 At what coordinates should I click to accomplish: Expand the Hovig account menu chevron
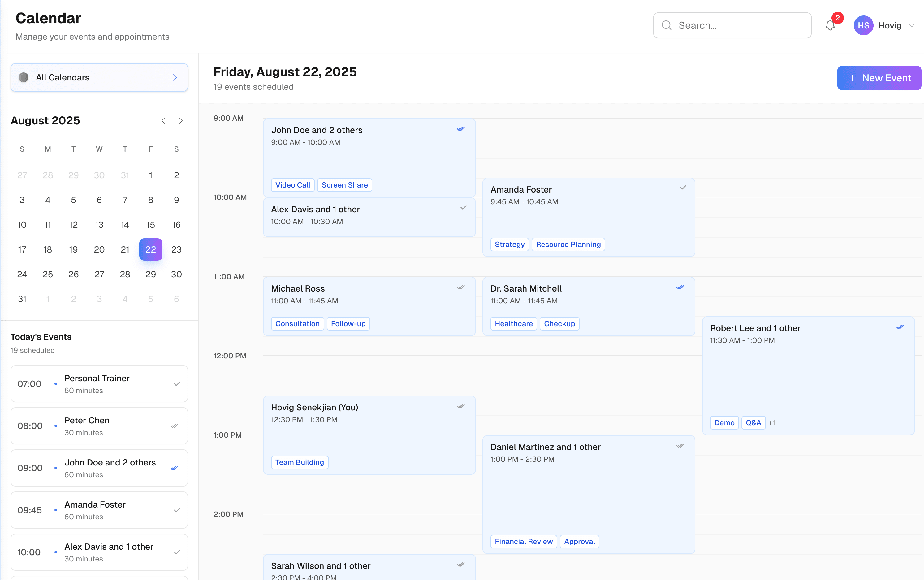coord(911,25)
